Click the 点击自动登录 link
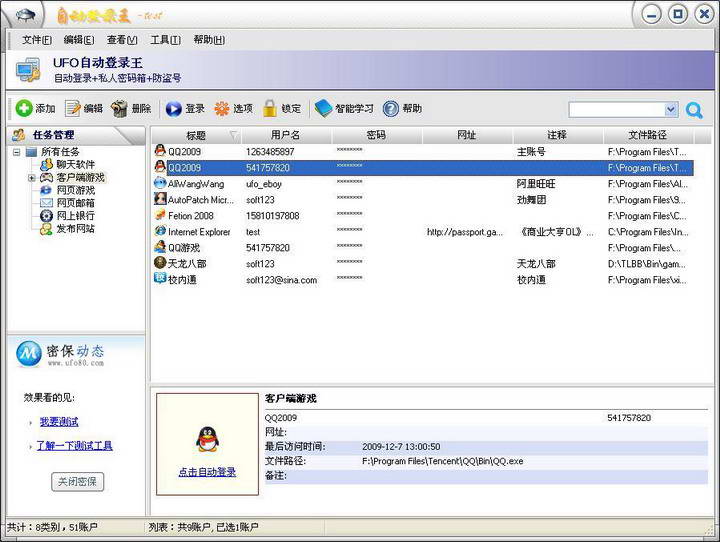 click(207, 472)
